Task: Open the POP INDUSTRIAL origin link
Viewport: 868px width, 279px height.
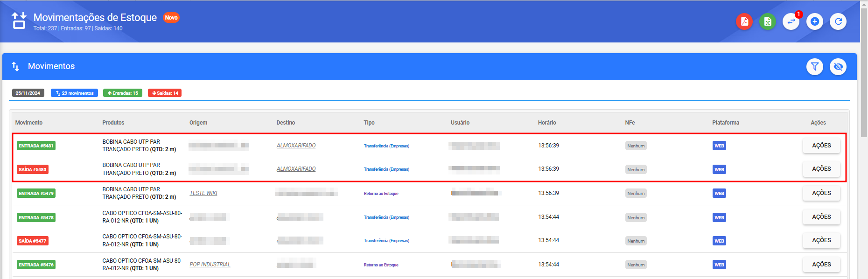Action: (x=210, y=265)
